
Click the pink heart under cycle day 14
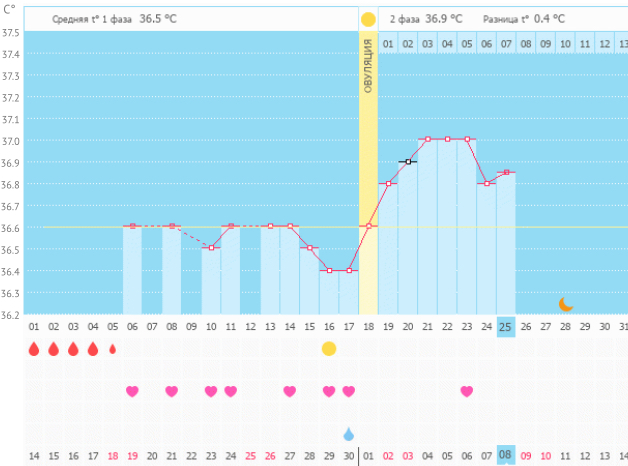[x=289, y=391]
